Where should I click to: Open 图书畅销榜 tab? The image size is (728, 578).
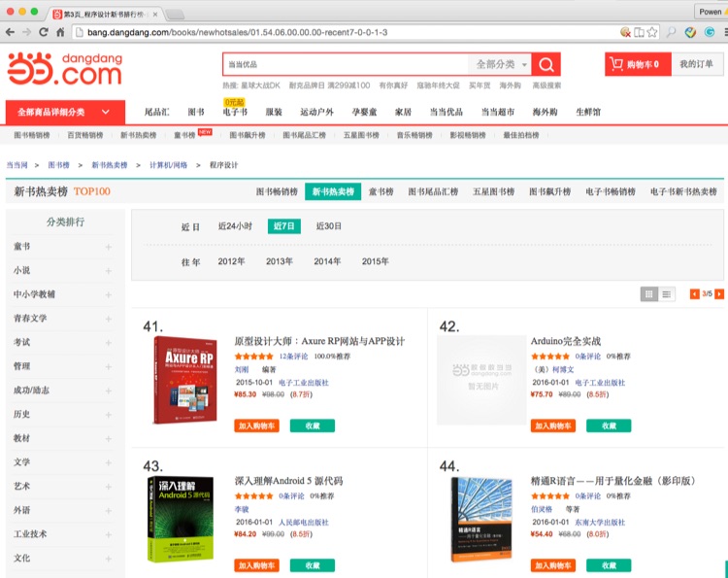click(277, 192)
